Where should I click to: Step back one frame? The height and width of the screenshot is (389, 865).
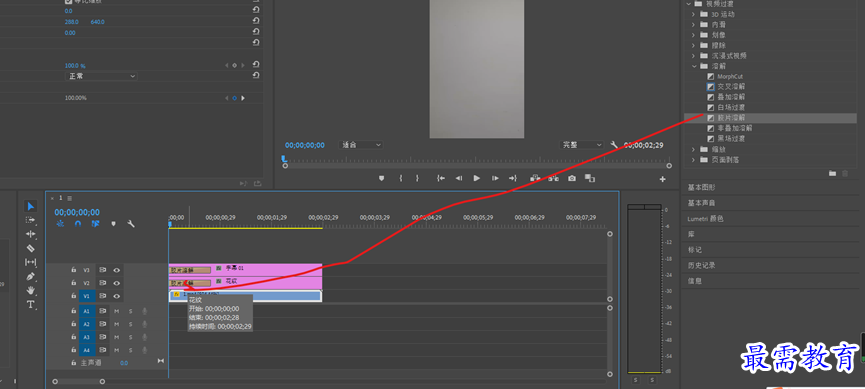tap(458, 178)
